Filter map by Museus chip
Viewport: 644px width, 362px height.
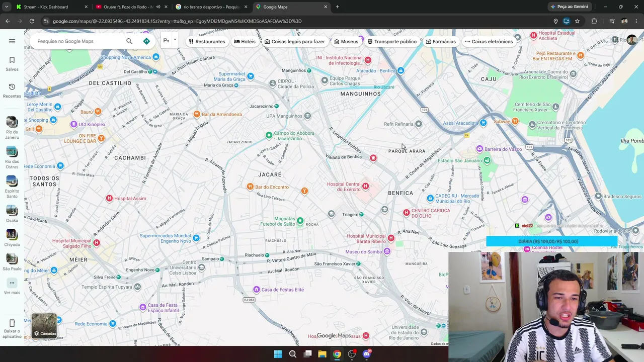[346, 42]
